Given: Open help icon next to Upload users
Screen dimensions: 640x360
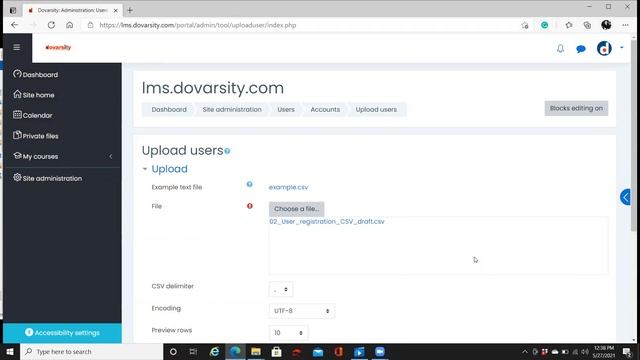Looking at the screenshot, I should [x=227, y=151].
